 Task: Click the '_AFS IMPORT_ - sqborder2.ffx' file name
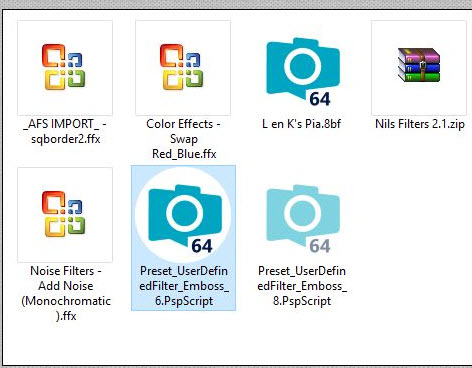(65, 131)
